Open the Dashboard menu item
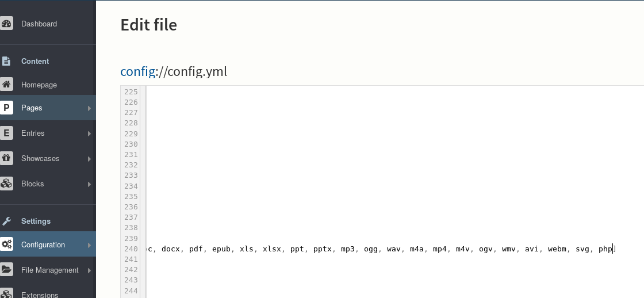 (x=39, y=24)
